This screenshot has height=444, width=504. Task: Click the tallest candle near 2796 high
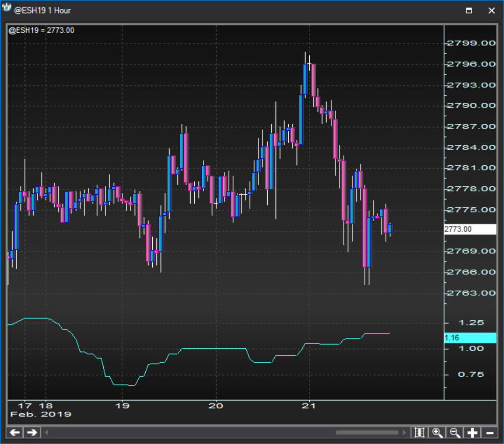[305, 79]
